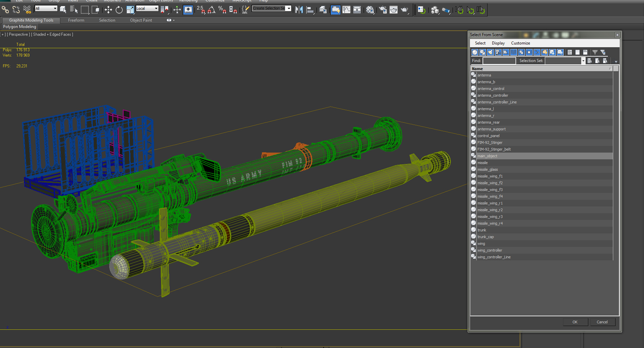Viewport: 644px width, 348px height.
Task: Select the Scale transform tool
Action: tap(130, 10)
